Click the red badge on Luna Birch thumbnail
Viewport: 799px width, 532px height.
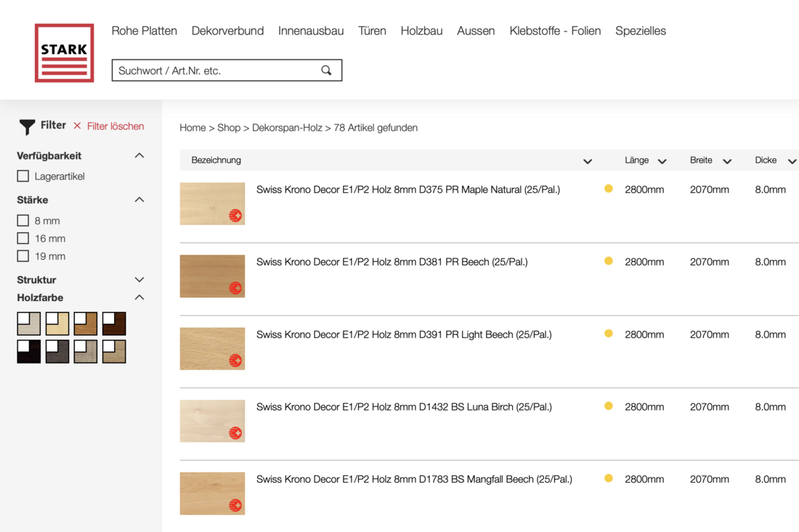coord(235,433)
